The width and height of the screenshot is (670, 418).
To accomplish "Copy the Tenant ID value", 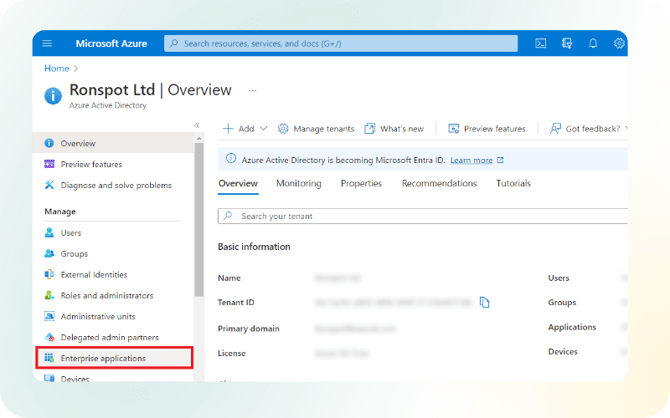I will click(484, 302).
